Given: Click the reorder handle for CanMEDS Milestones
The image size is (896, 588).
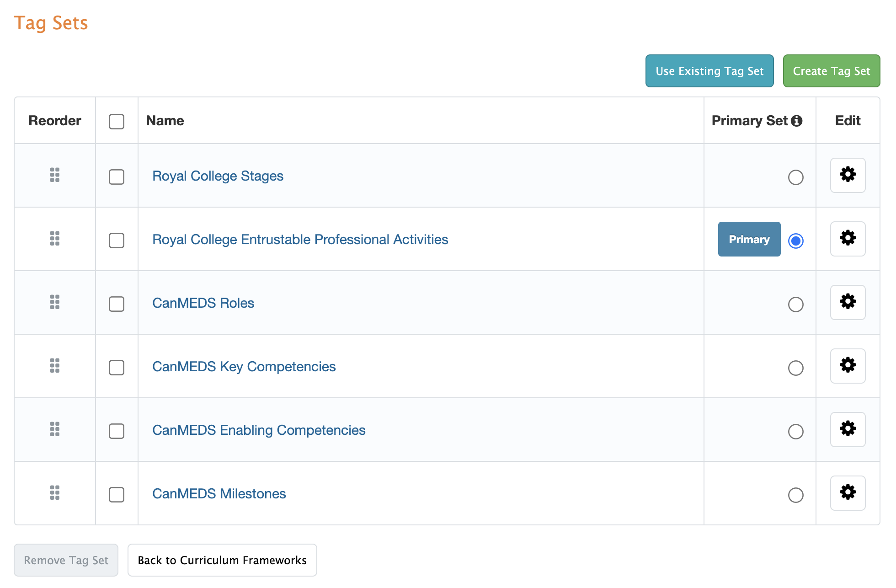Looking at the screenshot, I should click(x=54, y=493).
